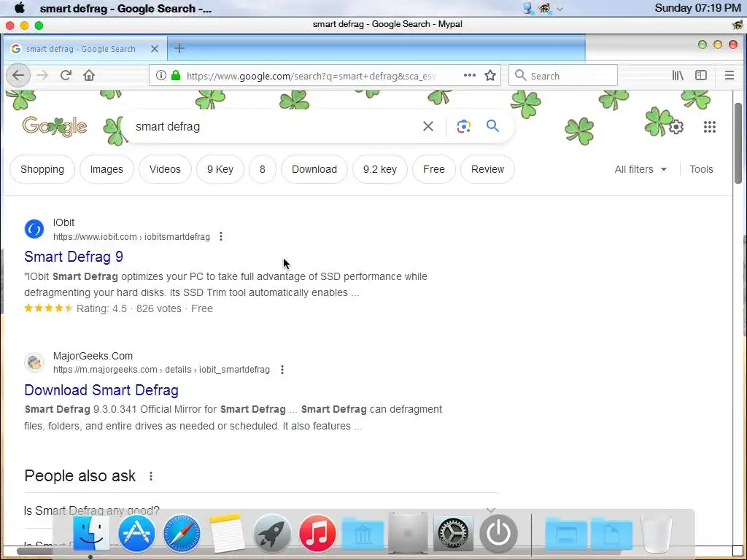
Task: Click the iobit.com result URL
Action: point(131,237)
